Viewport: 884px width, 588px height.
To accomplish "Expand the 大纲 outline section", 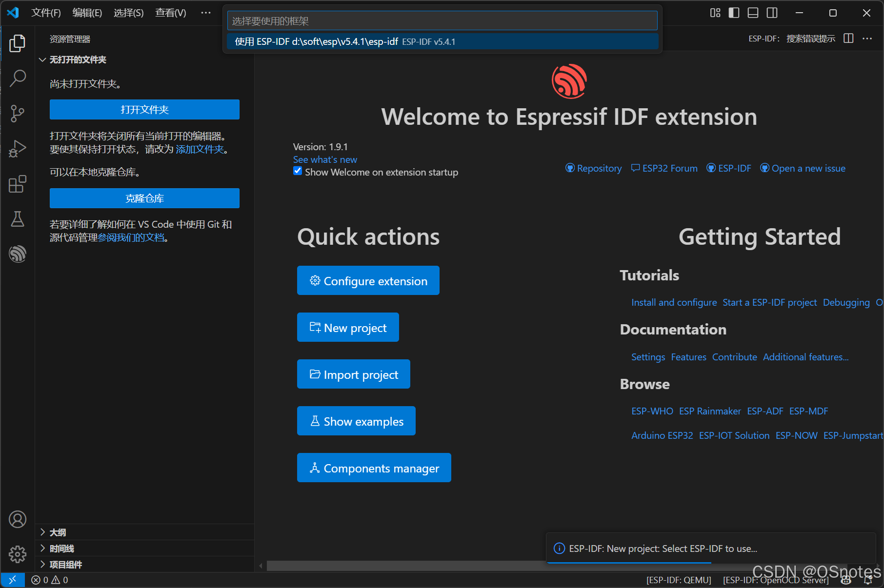I will [x=58, y=532].
